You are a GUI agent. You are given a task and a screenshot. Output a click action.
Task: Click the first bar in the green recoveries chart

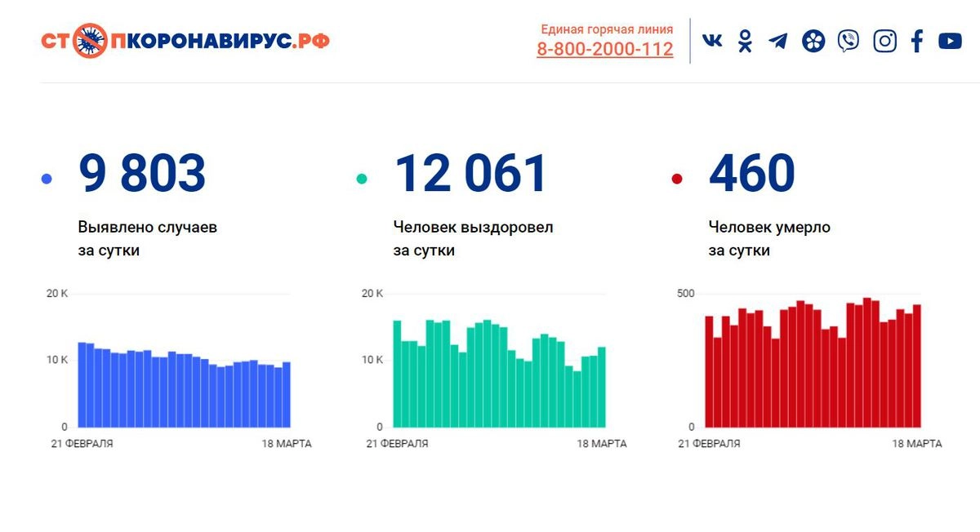click(x=397, y=374)
